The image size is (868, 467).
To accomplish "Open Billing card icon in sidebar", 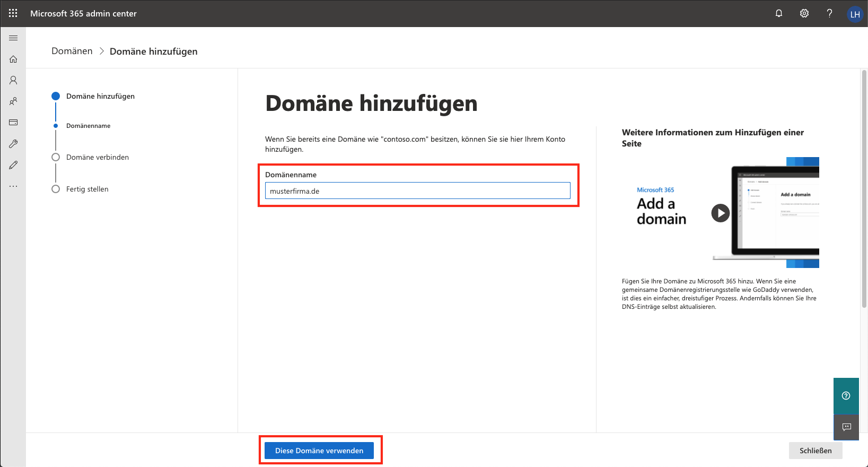I will [x=13, y=123].
